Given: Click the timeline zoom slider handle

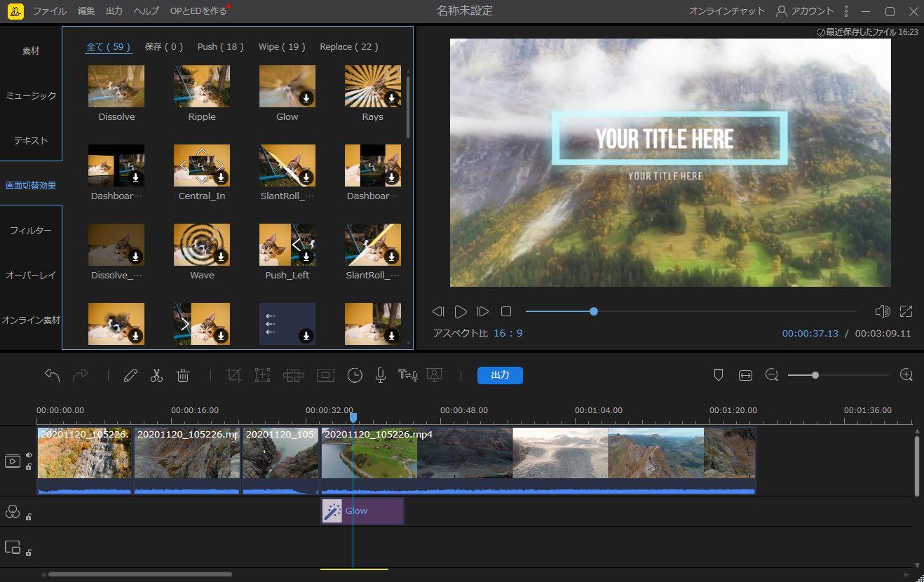Looking at the screenshot, I should click(815, 375).
